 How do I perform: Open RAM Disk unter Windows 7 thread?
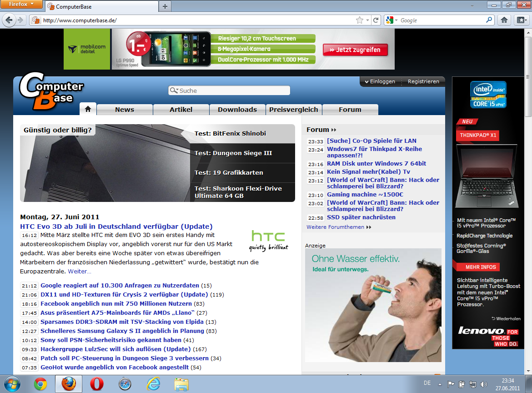coord(376,163)
